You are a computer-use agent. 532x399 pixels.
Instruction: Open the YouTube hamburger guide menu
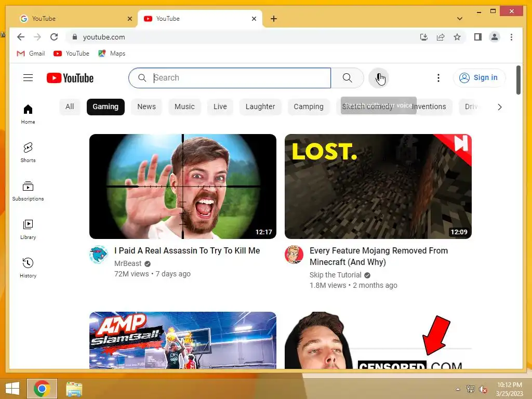click(x=28, y=78)
